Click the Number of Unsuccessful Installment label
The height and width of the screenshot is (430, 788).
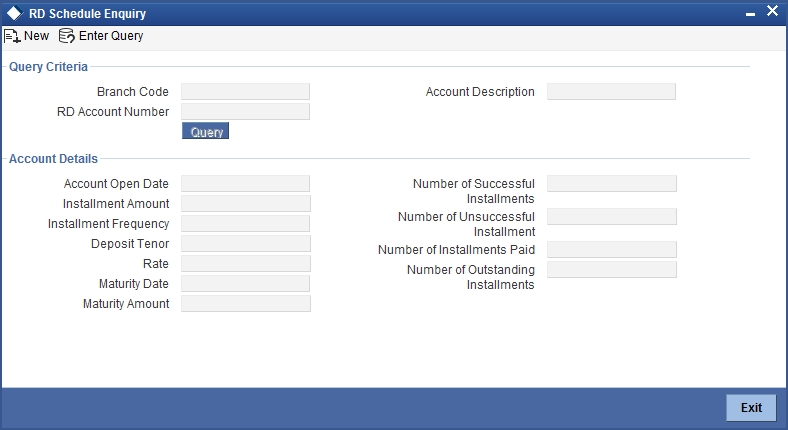coord(466,224)
